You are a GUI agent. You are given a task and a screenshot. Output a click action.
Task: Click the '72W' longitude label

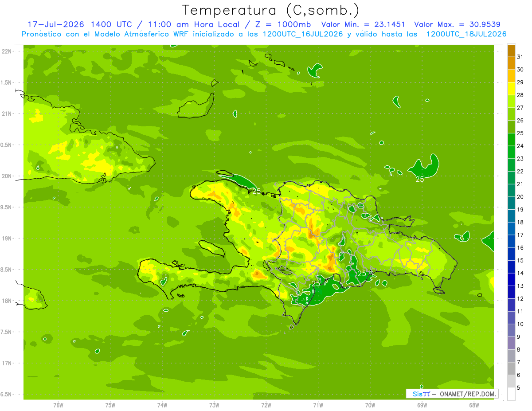tap(266, 405)
